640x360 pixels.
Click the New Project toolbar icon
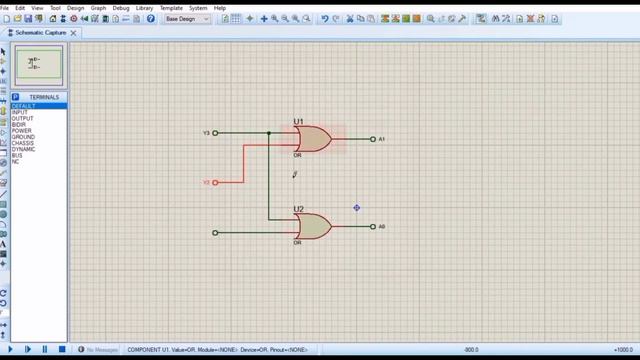pyautogui.click(x=7, y=19)
